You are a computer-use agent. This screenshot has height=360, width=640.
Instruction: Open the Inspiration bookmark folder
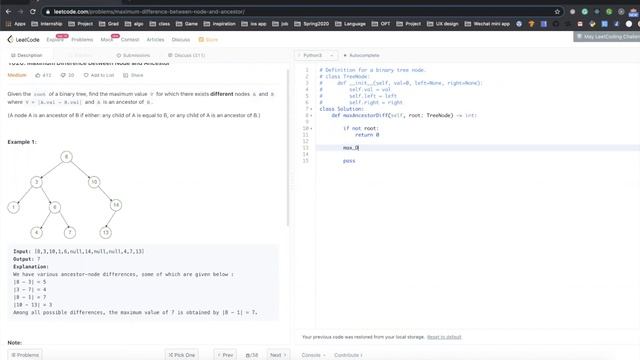tap(219, 24)
